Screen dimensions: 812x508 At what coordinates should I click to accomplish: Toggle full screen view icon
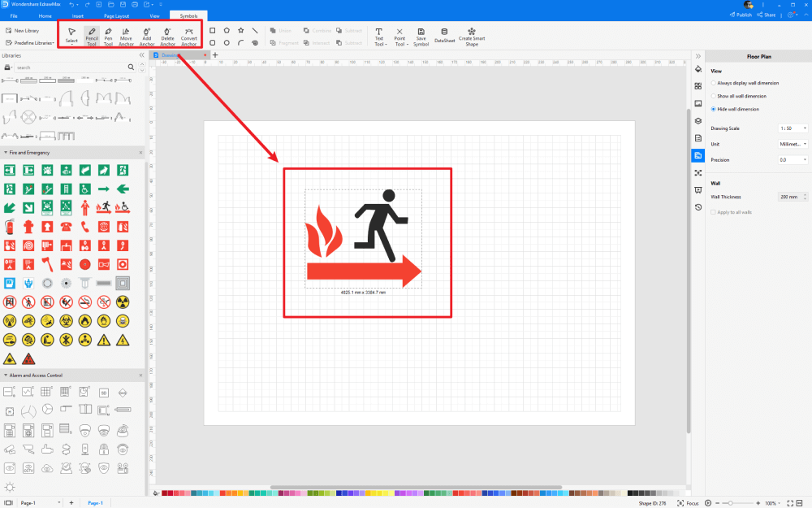(x=790, y=503)
